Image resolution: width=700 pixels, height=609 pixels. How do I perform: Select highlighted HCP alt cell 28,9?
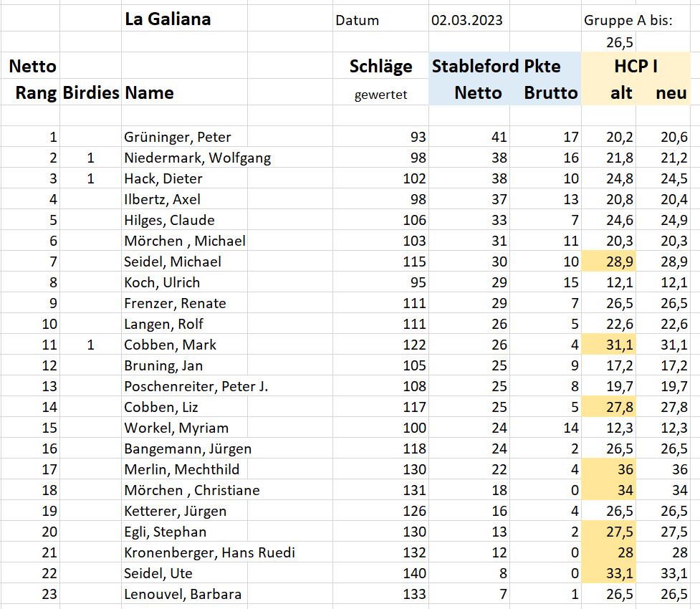[608, 262]
